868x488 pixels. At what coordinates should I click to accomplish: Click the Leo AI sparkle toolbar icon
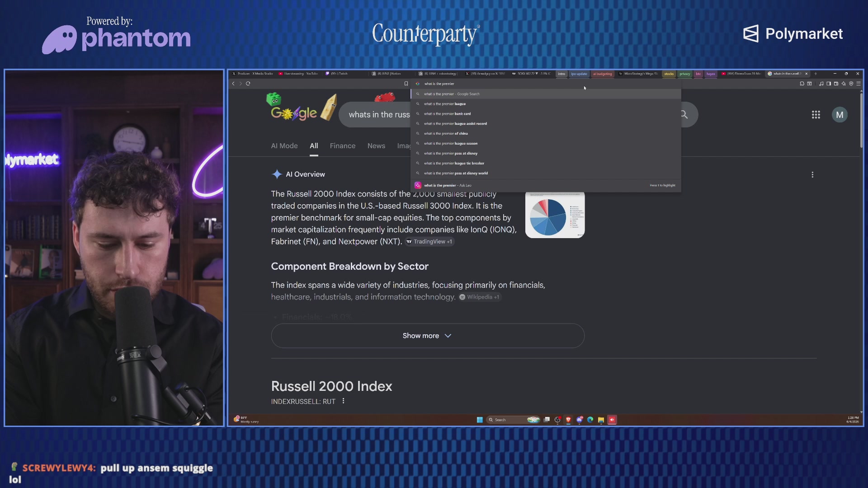coord(844,84)
